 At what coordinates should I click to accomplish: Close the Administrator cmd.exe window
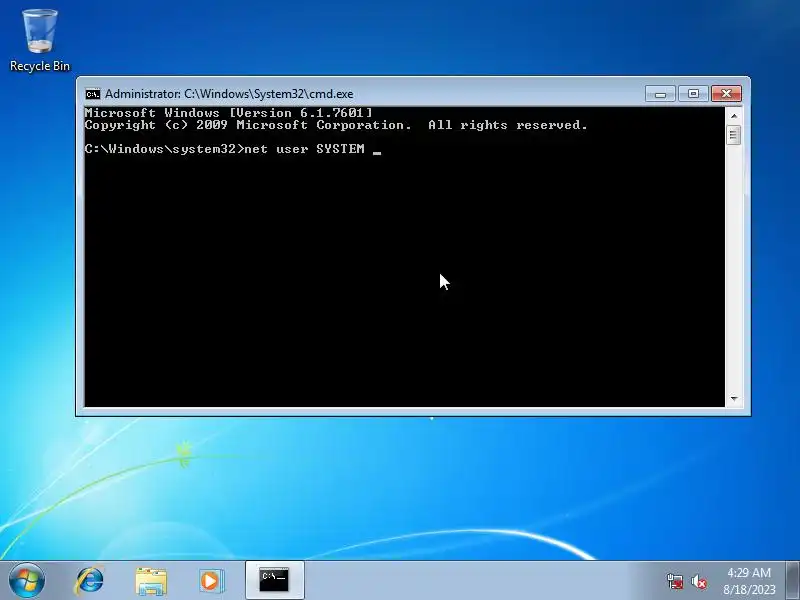coord(726,94)
